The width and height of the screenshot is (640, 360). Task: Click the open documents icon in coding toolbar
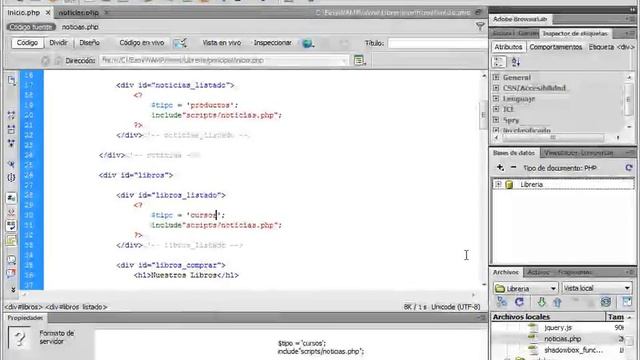click(x=11, y=80)
